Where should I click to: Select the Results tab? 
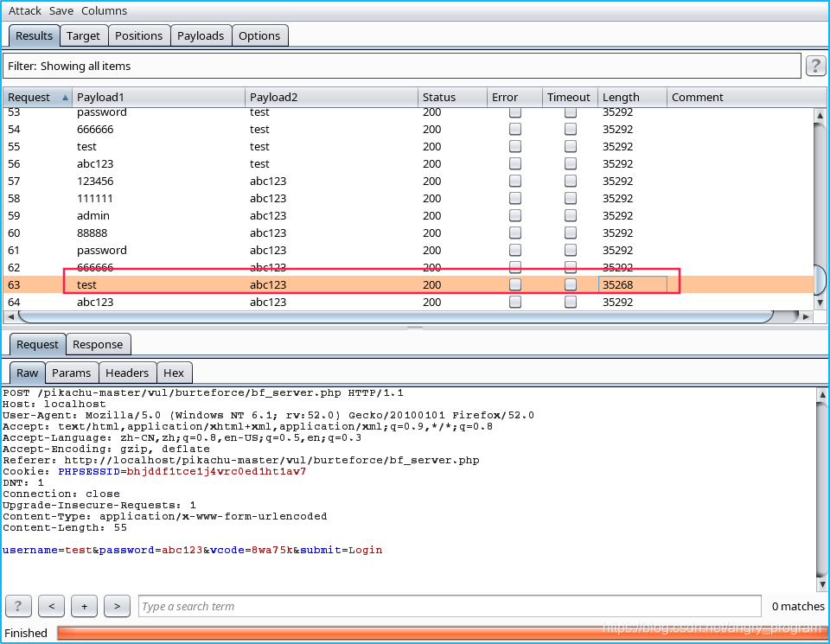click(x=34, y=36)
